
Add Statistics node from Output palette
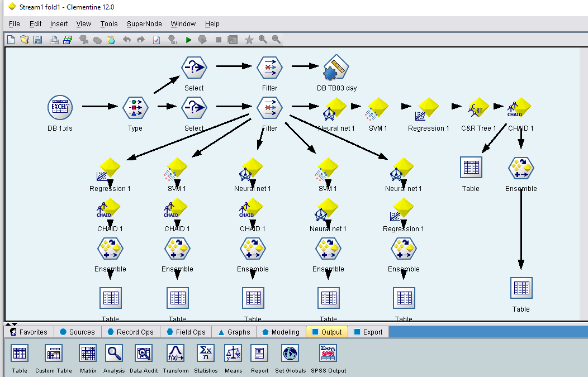point(206,354)
